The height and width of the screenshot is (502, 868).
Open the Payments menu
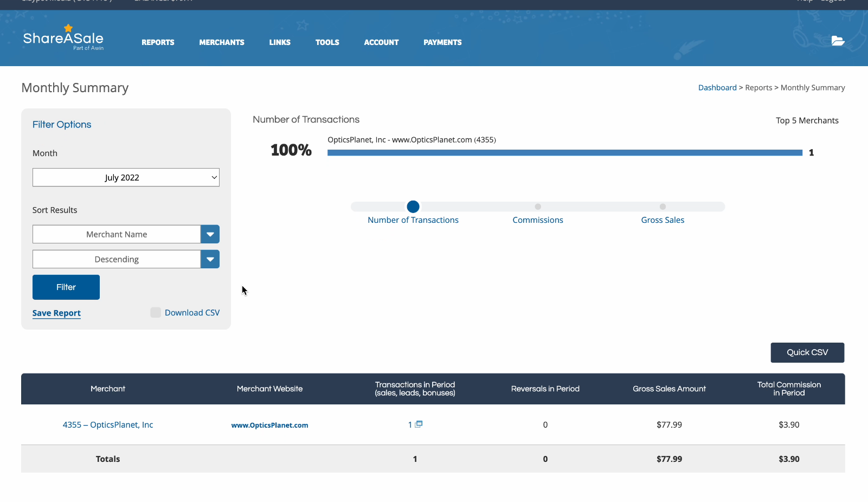tap(442, 42)
